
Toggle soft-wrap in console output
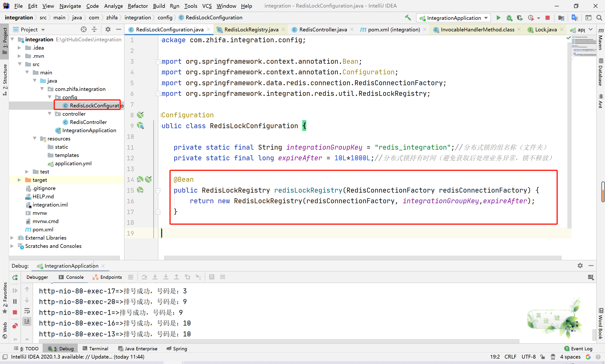click(x=27, y=311)
